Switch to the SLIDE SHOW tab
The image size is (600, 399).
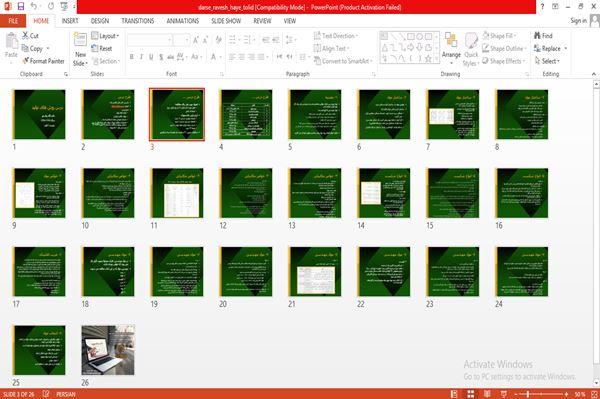226,21
